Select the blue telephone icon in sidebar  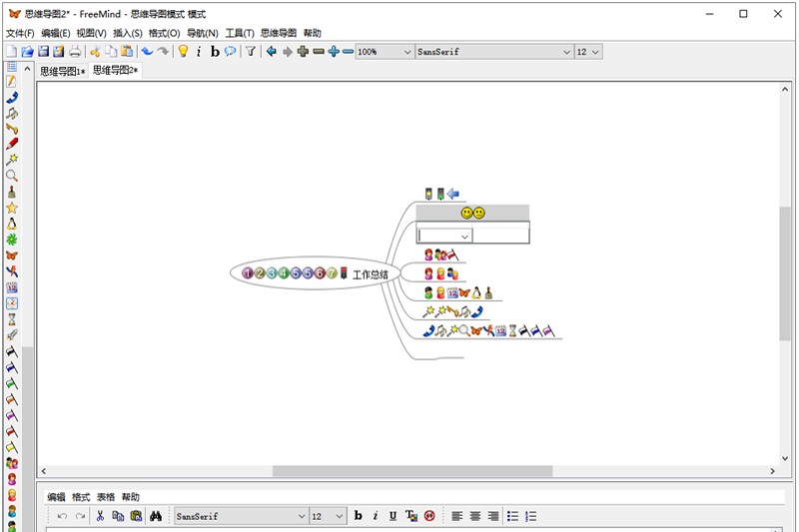click(12, 97)
